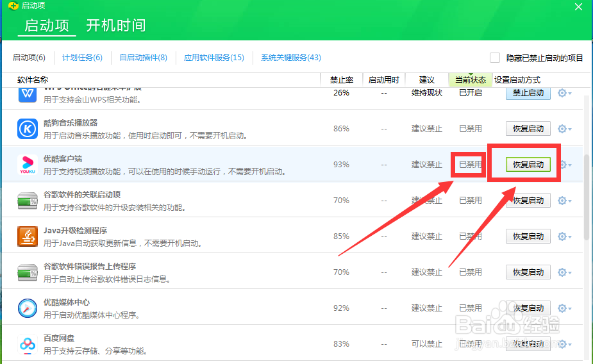Open gear settings menu for Java升级检测程序
593x364 pixels.
pyautogui.click(x=564, y=236)
